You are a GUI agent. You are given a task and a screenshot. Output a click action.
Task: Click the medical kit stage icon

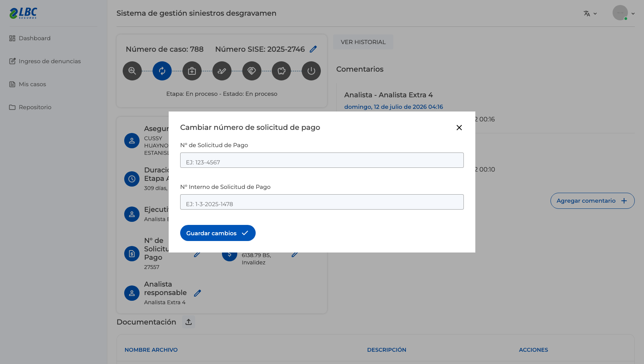[x=192, y=71]
